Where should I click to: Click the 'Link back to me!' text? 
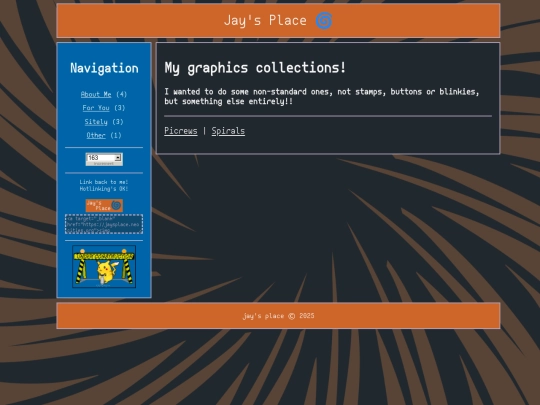point(104,182)
